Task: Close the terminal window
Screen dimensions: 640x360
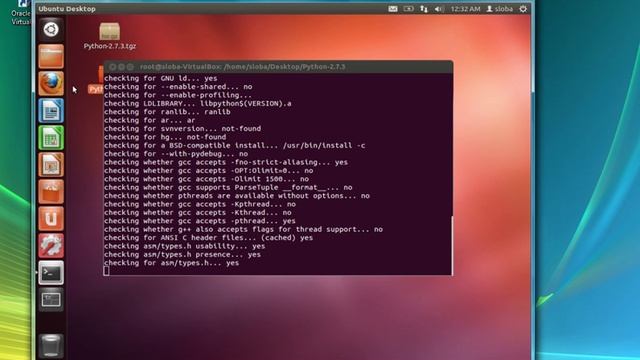Action: coord(112,67)
